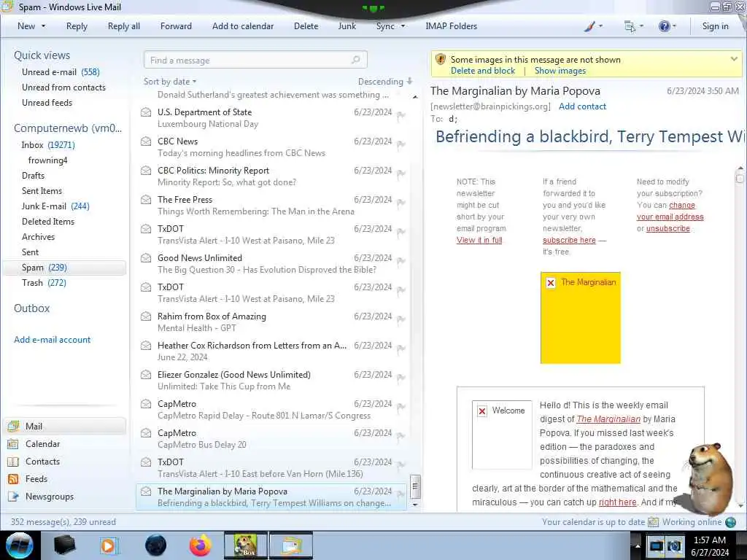747x560 pixels.
Task: Open the Newsgroups shortcut
Action: point(50,496)
